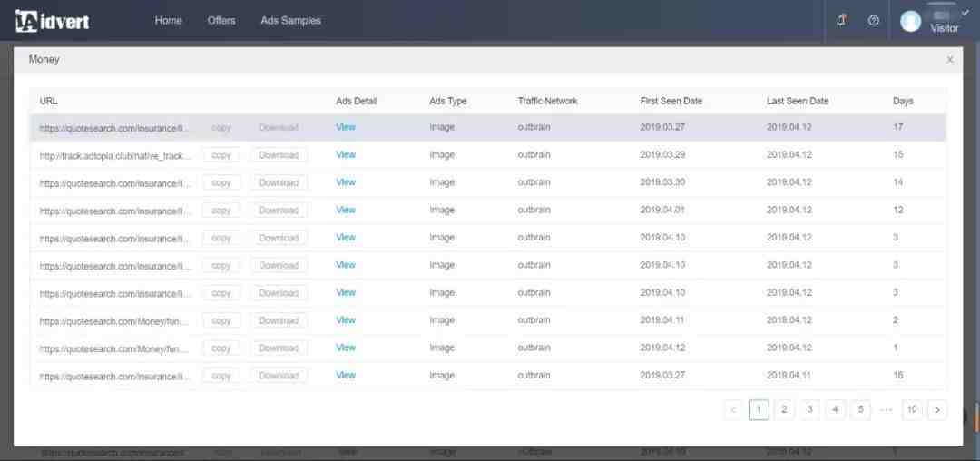Click the Days value 16
This screenshot has width=980, height=461.
[898, 376]
